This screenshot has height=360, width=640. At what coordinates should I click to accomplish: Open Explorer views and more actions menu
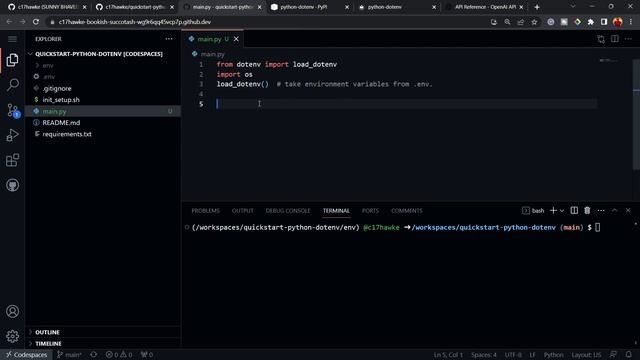click(x=169, y=39)
